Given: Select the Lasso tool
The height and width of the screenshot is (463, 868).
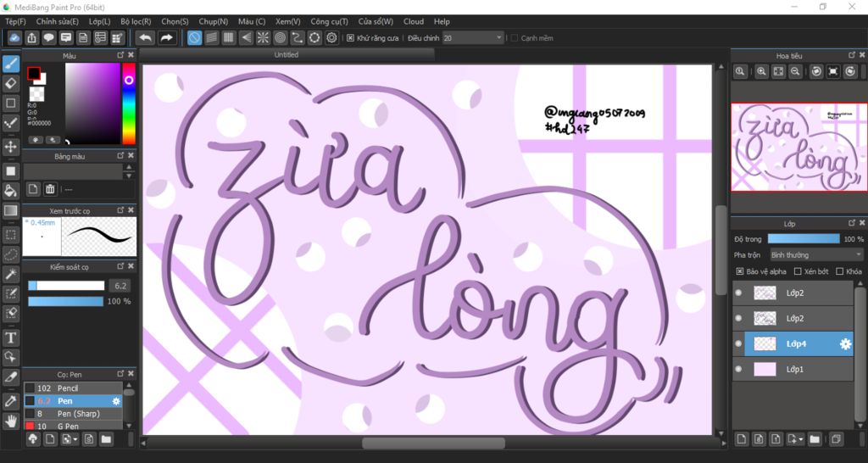Looking at the screenshot, I should pyautogui.click(x=10, y=254).
